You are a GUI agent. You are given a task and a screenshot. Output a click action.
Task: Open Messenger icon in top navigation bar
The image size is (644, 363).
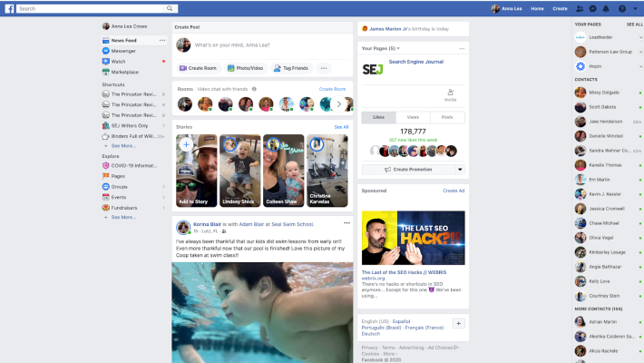point(592,8)
